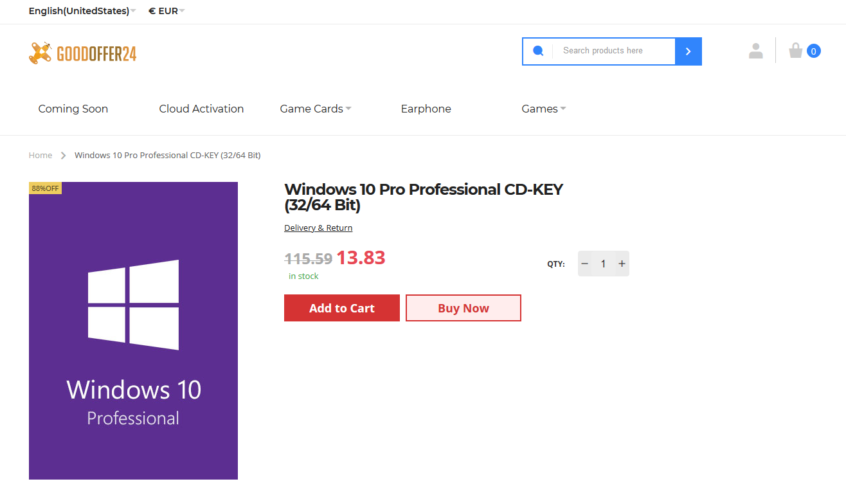Image resolution: width=846 pixels, height=504 pixels.
Task: Open the shopping cart bag icon
Action: (796, 50)
